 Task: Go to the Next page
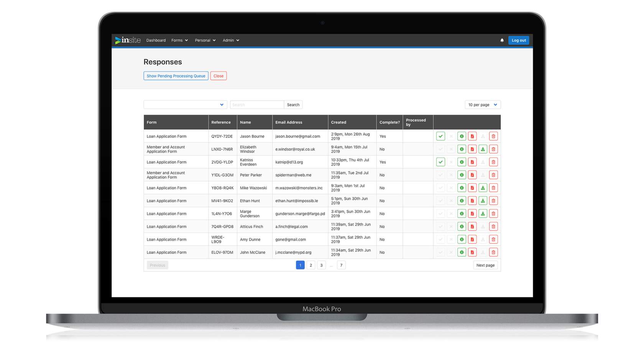tap(485, 265)
